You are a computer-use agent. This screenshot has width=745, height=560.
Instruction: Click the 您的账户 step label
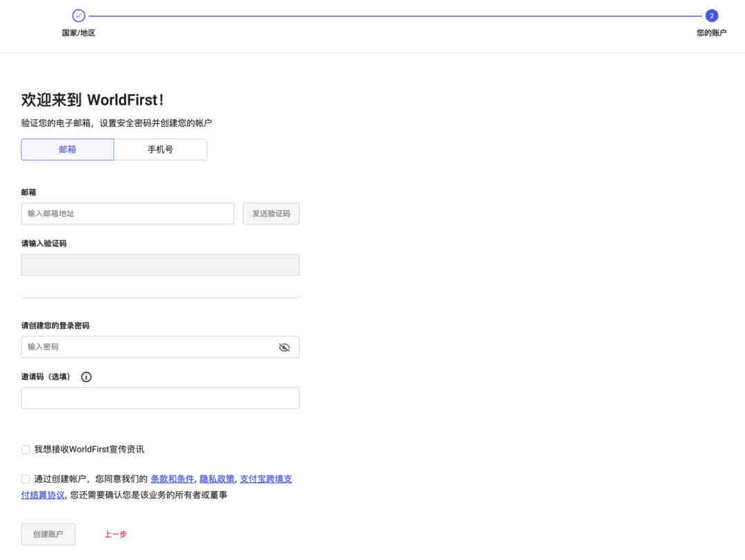click(711, 33)
